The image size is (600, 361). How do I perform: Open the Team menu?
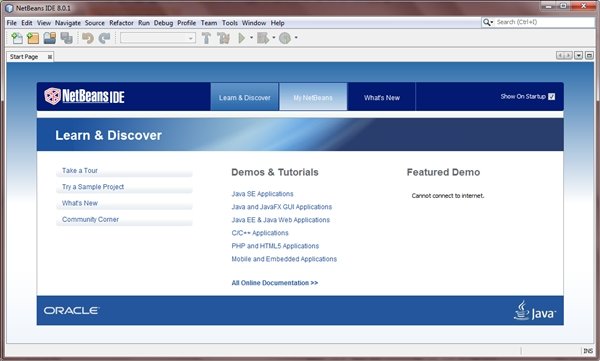point(209,23)
